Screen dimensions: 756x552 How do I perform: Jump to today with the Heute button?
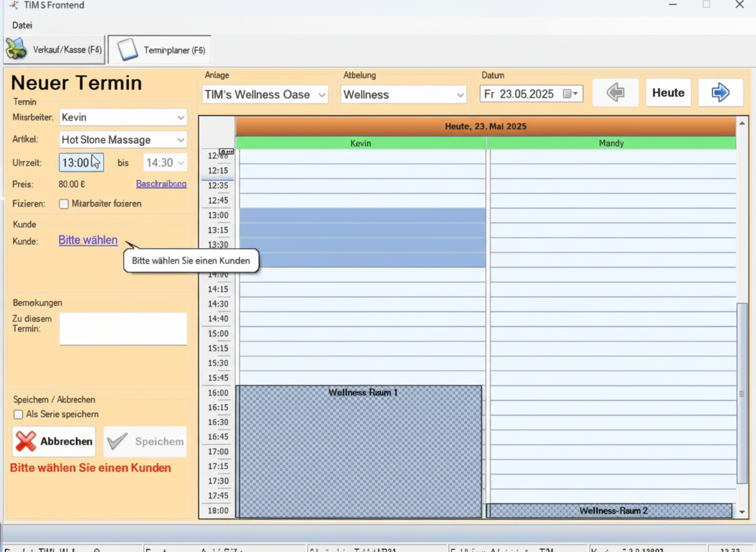(668, 93)
